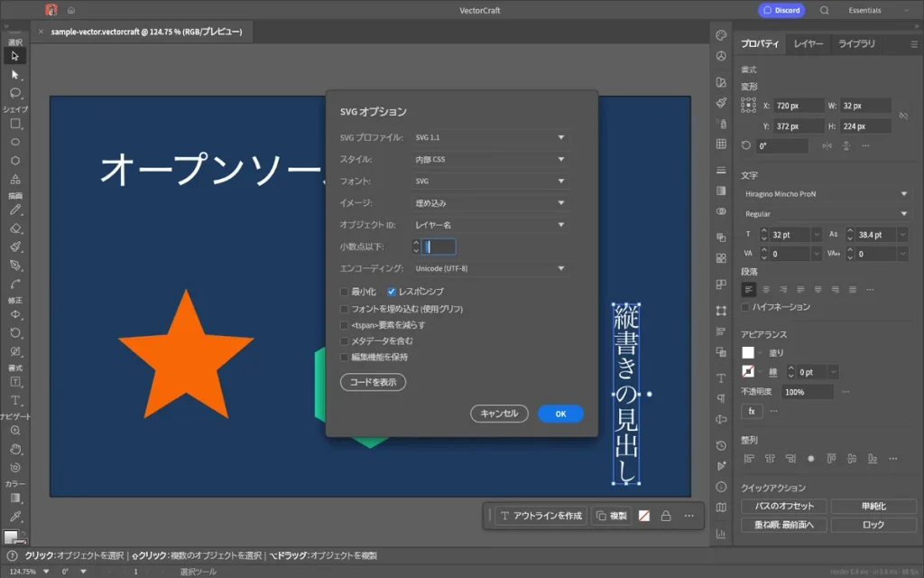The height and width of the screenshot is (578, 924).
Task: Select the Ellipse shape tool
Action: pyautogui.click(x=15, y=142)
